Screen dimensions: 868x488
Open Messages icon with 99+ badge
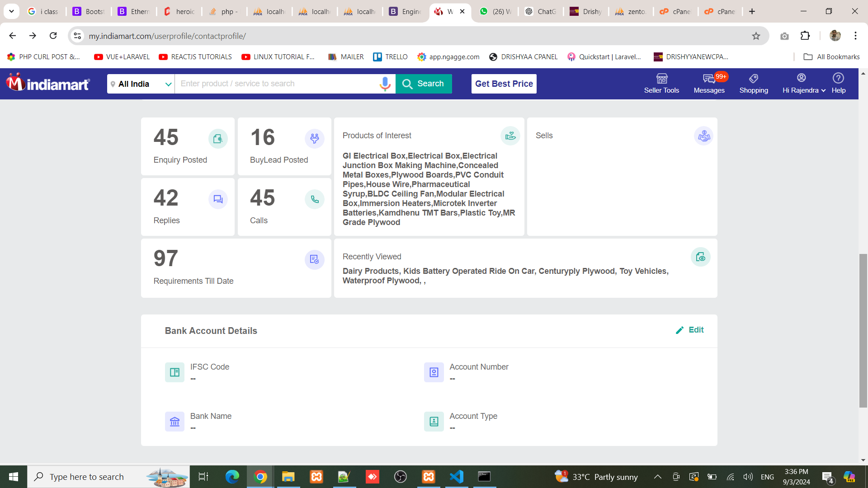click(709, 79)
